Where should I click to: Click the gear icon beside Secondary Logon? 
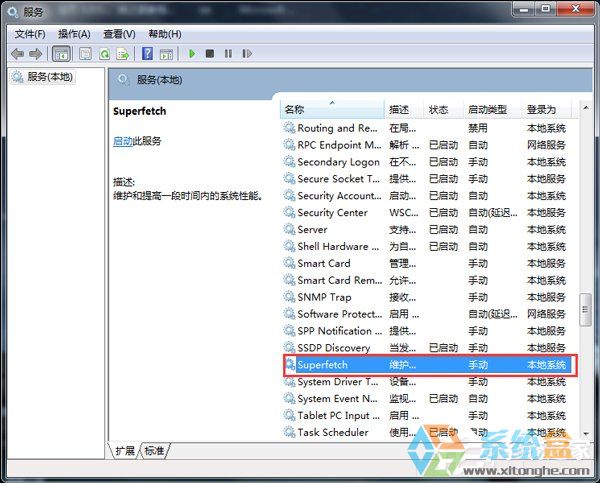coord(289,162)
